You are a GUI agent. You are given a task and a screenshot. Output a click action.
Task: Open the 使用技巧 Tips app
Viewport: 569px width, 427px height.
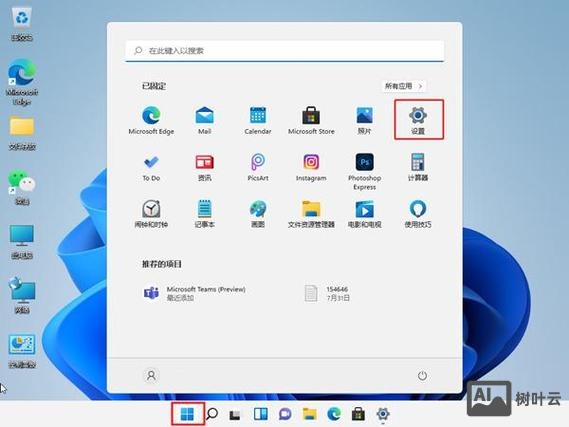(x=418, y=214)
